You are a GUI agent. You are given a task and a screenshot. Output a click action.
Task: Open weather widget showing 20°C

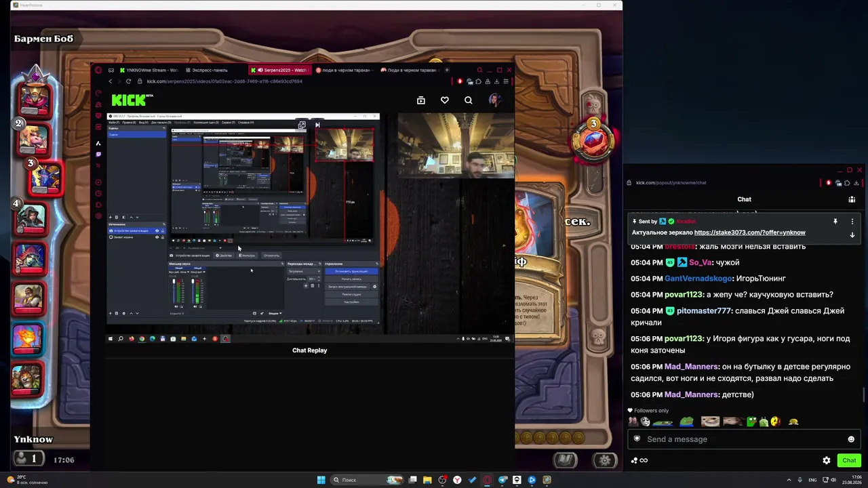click(27, 480)
